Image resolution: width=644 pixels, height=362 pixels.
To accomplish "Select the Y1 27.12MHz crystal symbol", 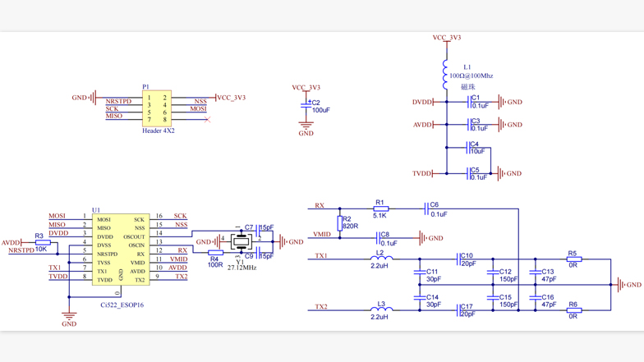I will 241,241.
